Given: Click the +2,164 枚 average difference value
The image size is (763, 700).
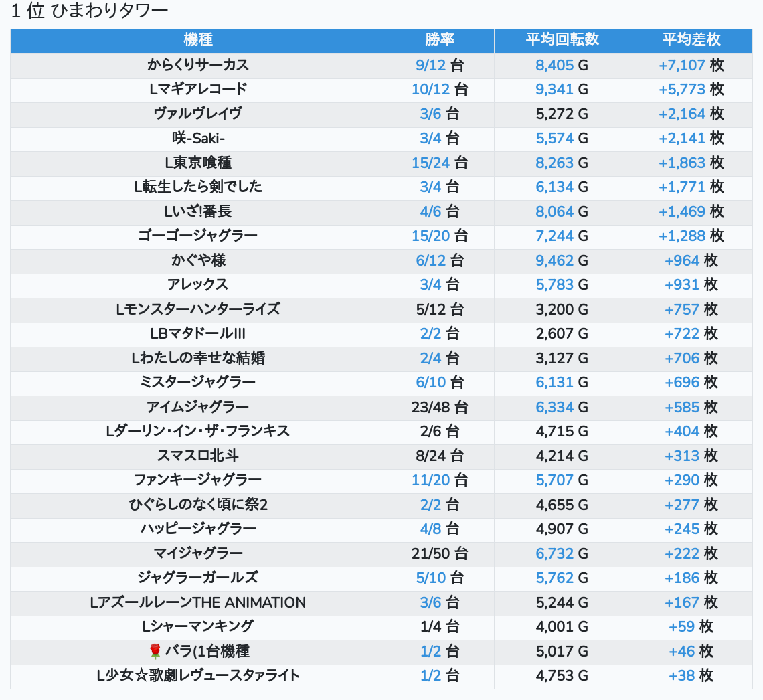Looking at the screenshot, I should click(x=691, y=114).
